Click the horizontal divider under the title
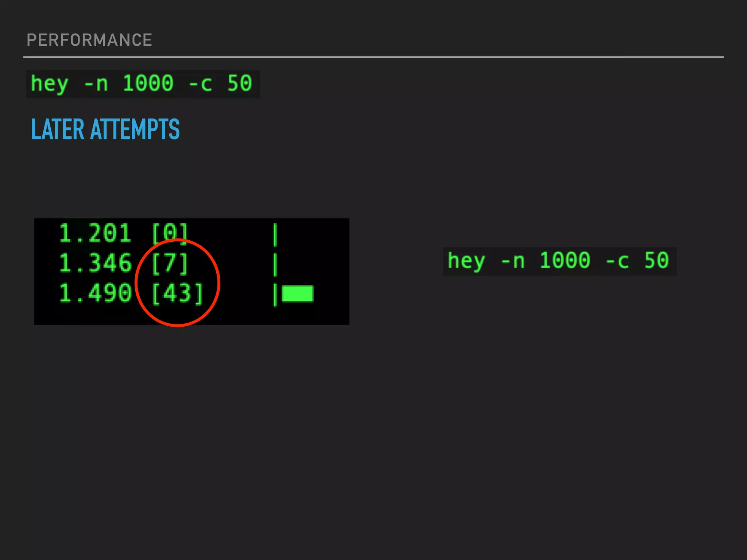This screenshot has height=560, width=747. [x=373, y=57]
